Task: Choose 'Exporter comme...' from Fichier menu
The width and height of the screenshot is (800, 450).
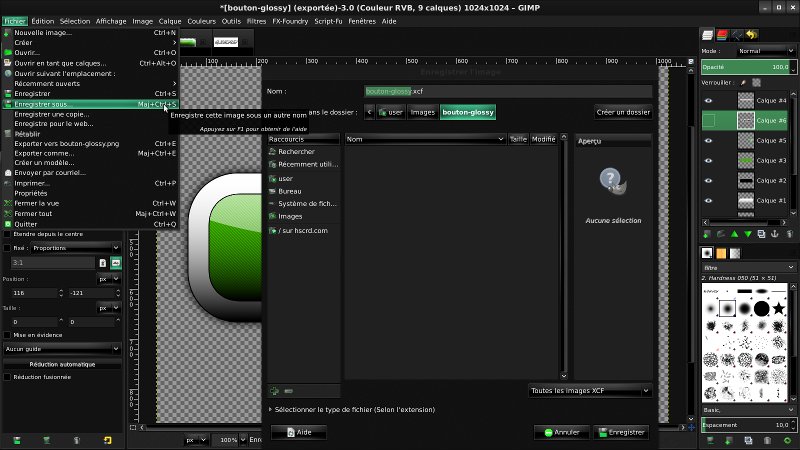Action: click(x=90, y=153)
